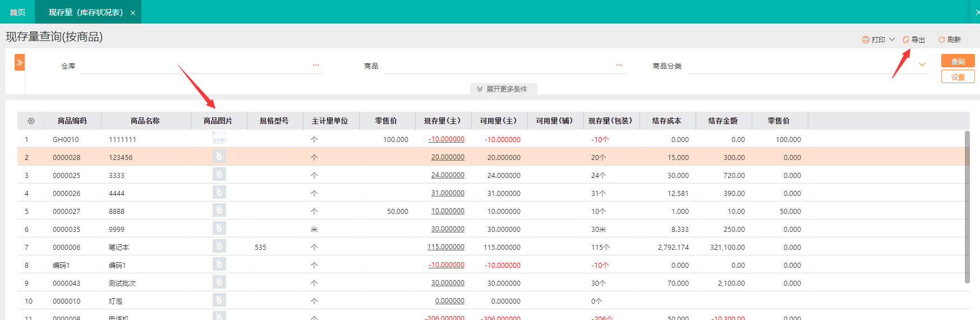This screenshot has width=980, height=320.
Task: Open the 商品 lookup ellipsis icon
Action: [x=619, y=66]
